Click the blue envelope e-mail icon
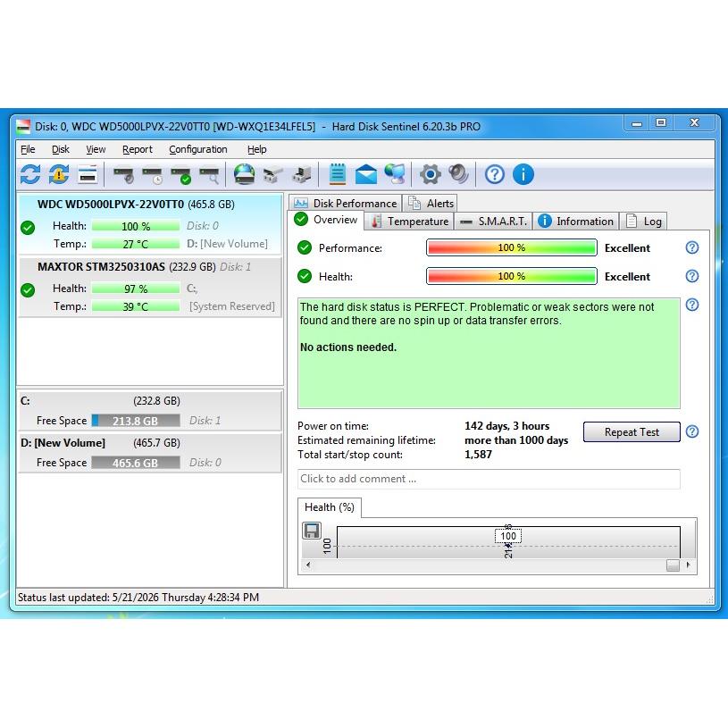Viewport: 728px width, 728px height. tap(366, 174)
